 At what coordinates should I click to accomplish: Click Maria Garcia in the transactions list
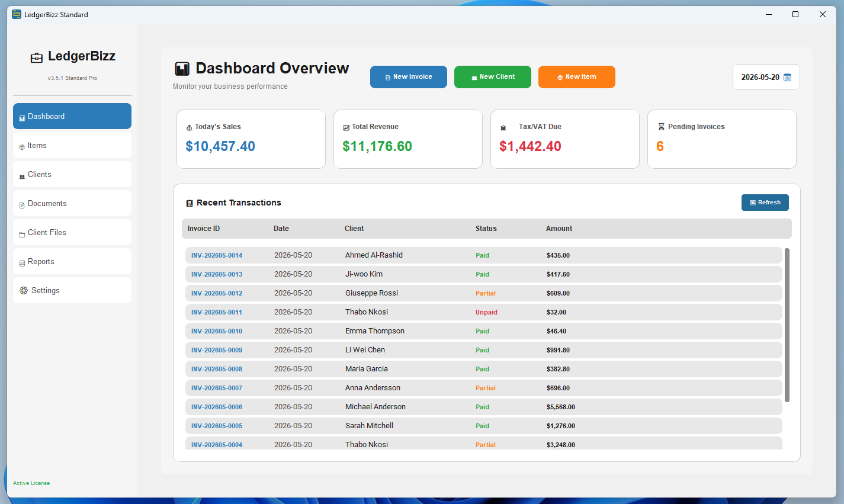pyautogui.click(x=367, y=369)
